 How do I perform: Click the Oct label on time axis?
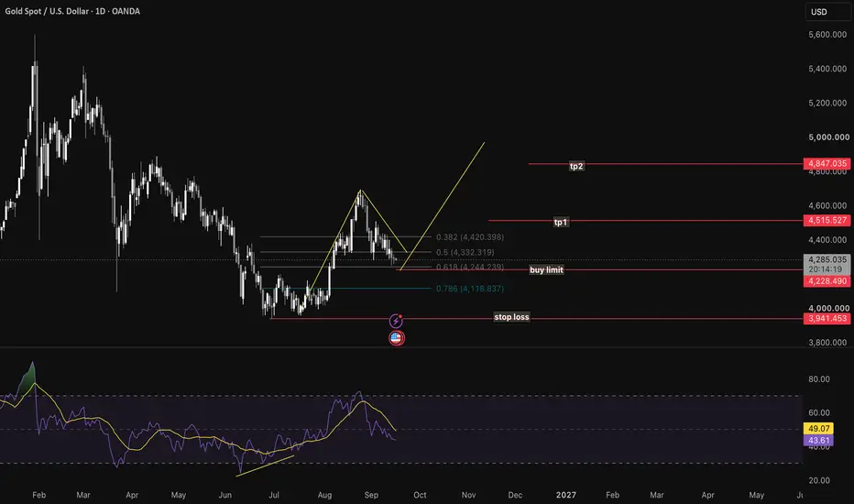coord(420,495)
